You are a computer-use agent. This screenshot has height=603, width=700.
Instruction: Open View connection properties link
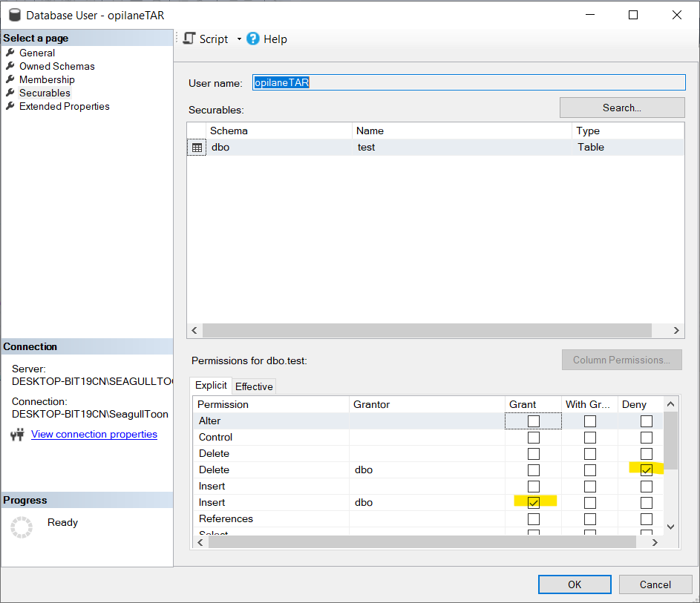(94, 435)
